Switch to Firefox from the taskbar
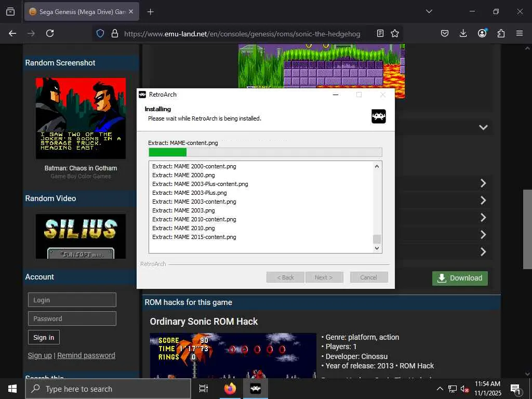The image size is (532, 399). click(230, 389)
